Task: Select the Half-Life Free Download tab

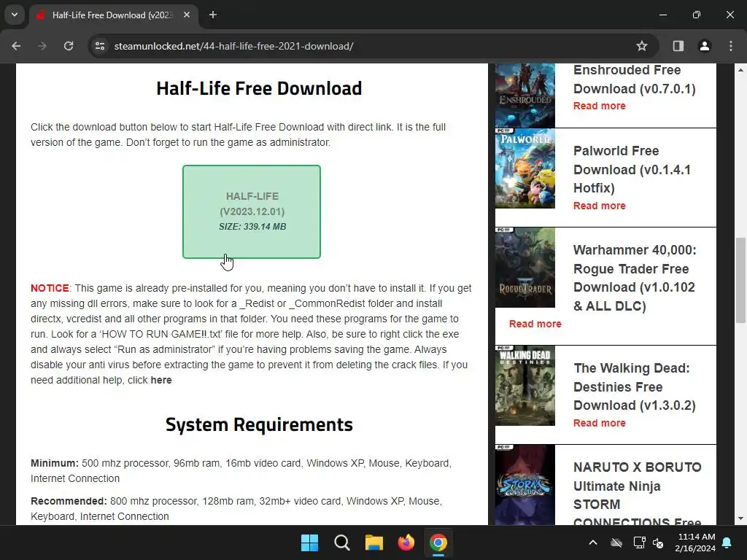Action: [x=112, y=15]
